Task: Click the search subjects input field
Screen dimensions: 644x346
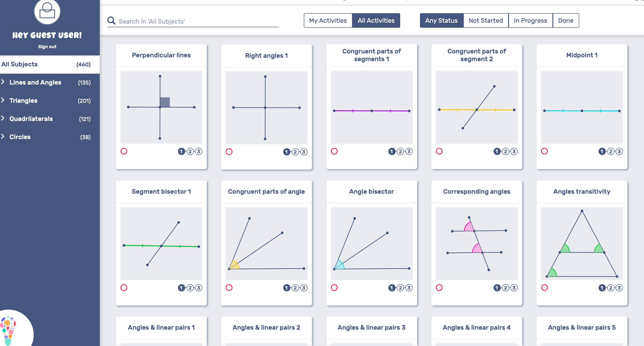Action: click(197, 21)
